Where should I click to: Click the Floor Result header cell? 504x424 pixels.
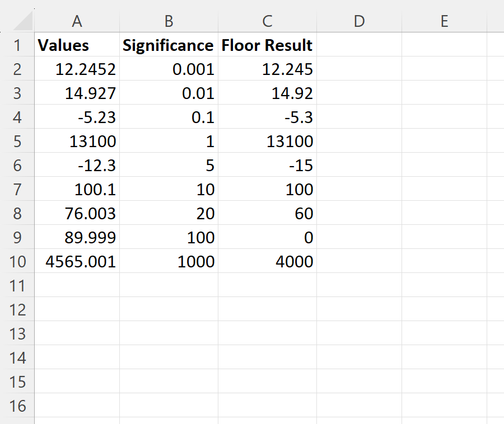267,45
